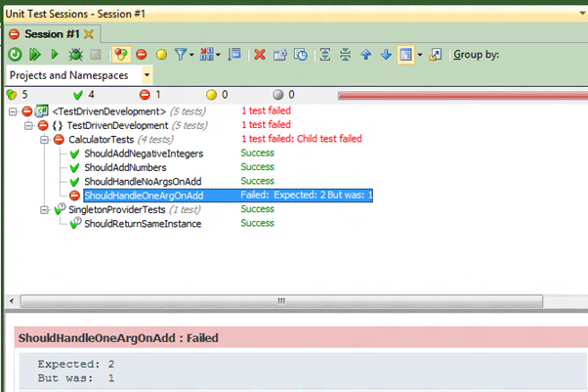
Task: Click horizontal scrollbar thumb in tree
Action: [281, 301]
